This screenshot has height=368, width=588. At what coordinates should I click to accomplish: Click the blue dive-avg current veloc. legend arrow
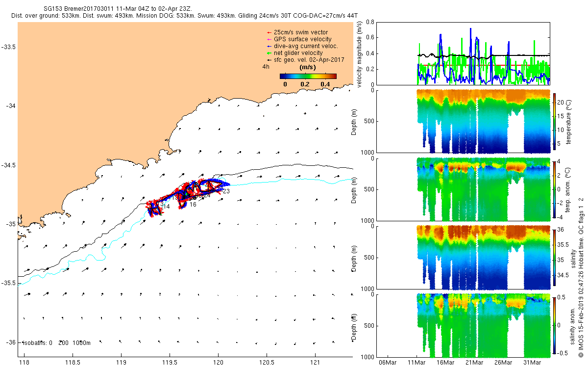pyautogui.click(x=269, y=46)
